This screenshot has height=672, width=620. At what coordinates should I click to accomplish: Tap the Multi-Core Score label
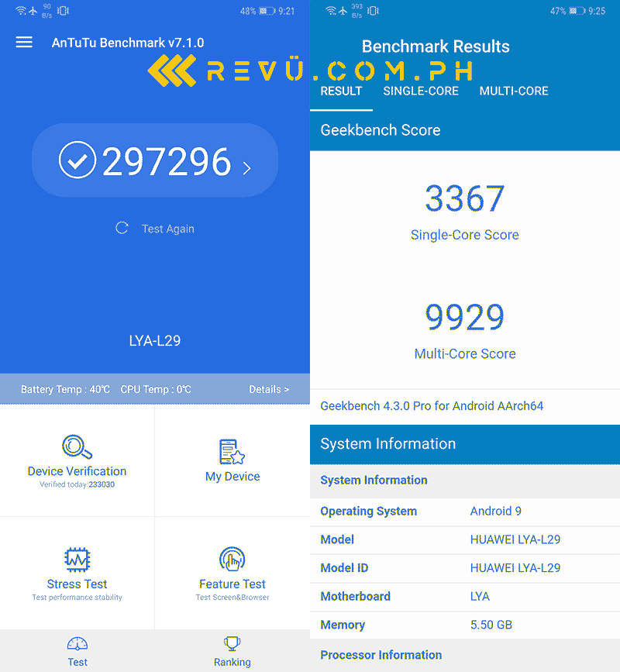pos(465,353)
